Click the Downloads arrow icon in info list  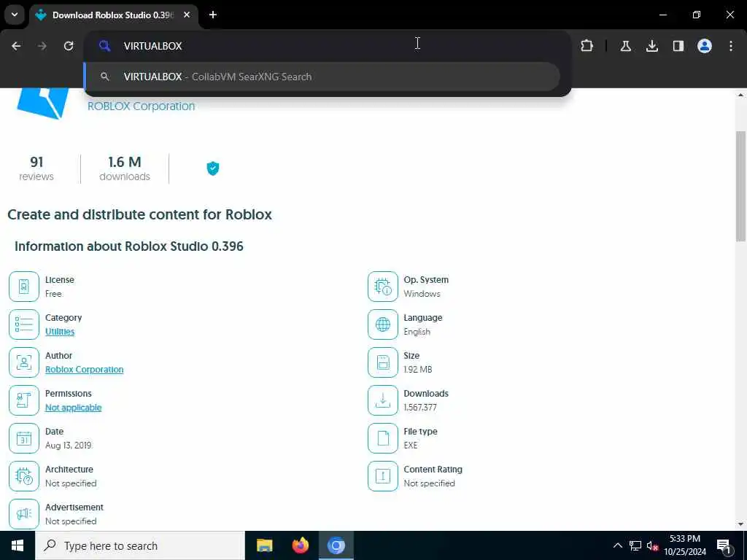coord(382,400)
